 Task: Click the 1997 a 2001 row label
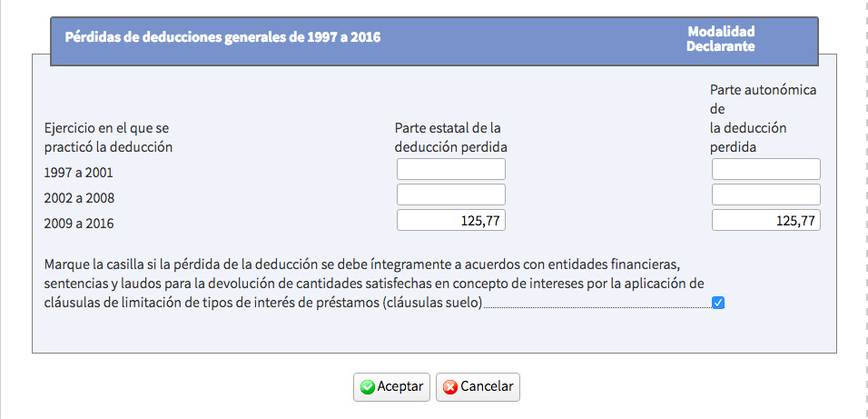click(79, 172)
